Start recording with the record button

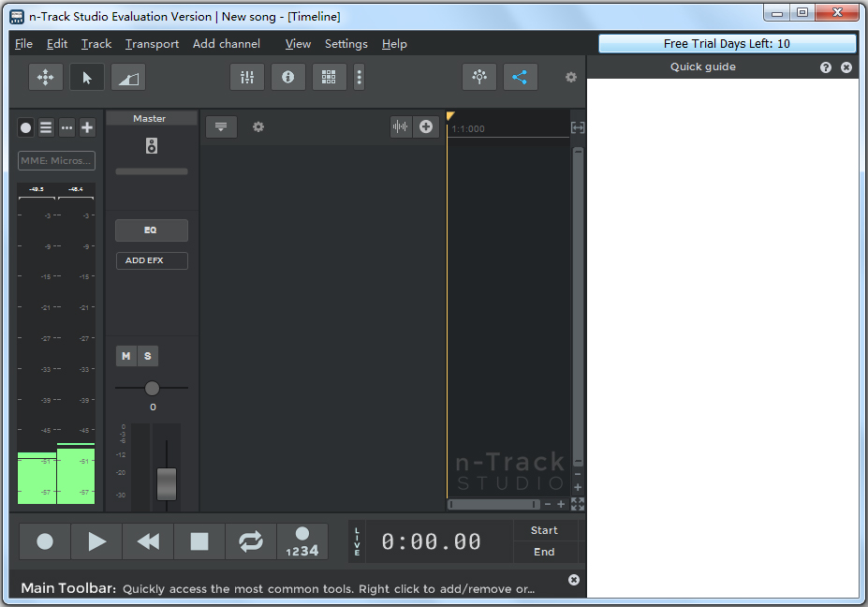(45, 541)
